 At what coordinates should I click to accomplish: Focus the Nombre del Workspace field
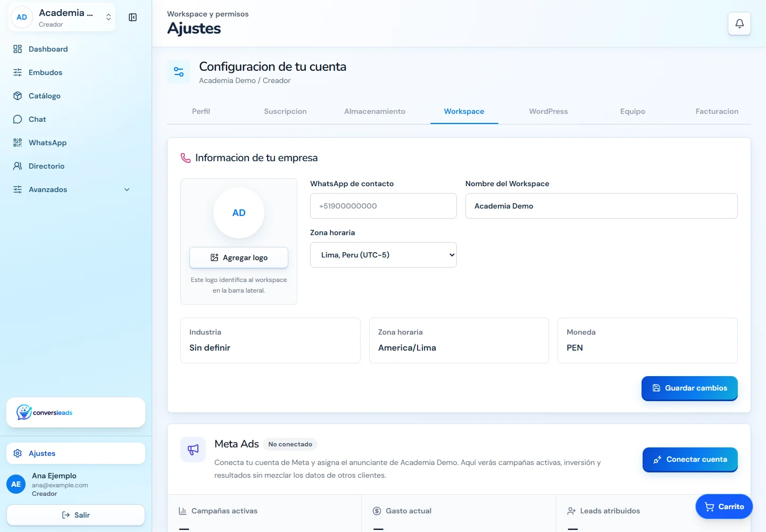click(x=602, y=206)
